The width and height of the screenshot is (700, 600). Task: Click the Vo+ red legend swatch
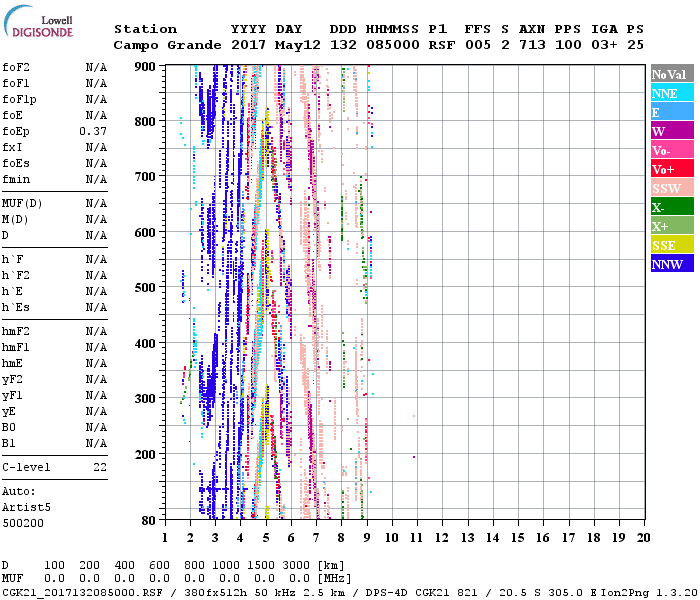[x=672, y=168]
